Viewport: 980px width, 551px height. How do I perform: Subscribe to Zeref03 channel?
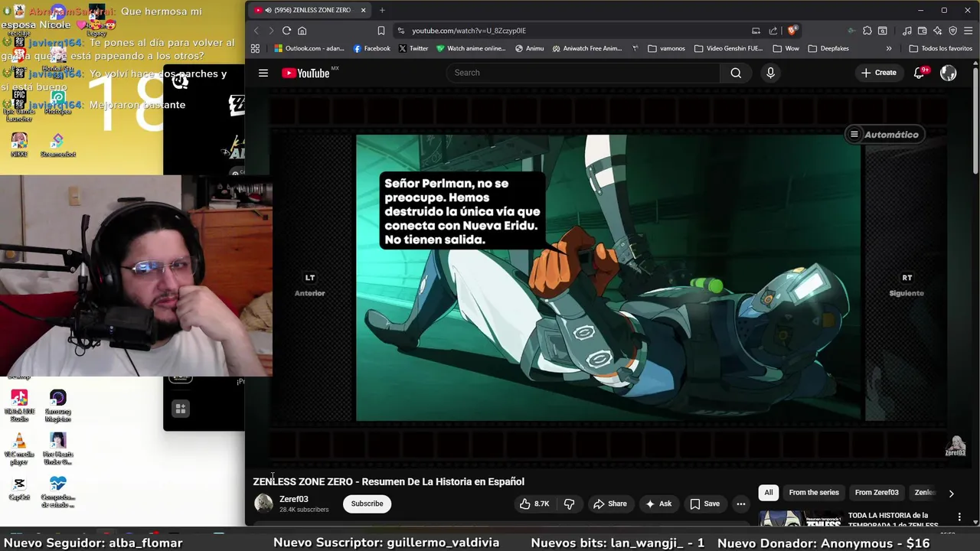(367, 504)
